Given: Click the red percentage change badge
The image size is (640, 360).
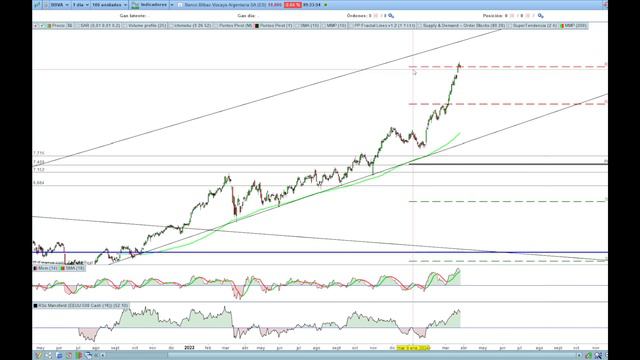Looking at the screenshot, I should pos(293,5).
